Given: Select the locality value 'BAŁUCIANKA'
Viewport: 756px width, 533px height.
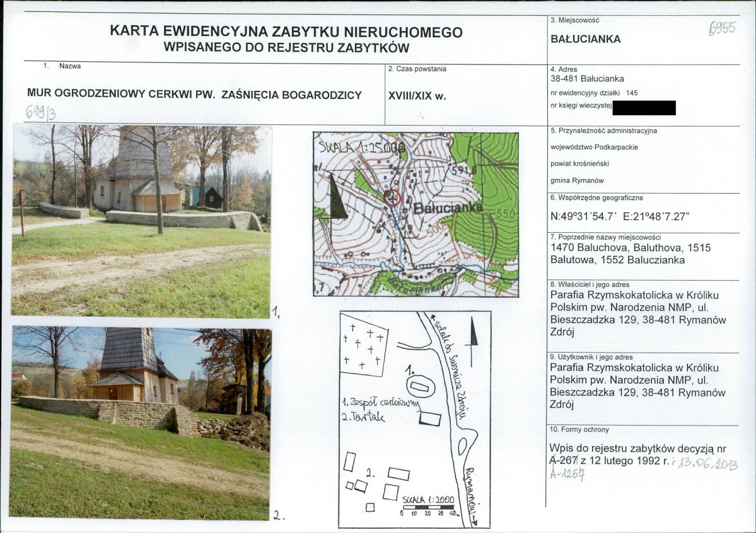Looking at the screenshot, I should coord(585,39).
